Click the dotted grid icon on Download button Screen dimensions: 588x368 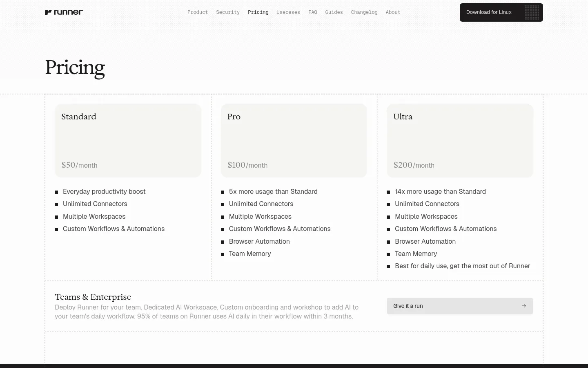click(532, 12)
